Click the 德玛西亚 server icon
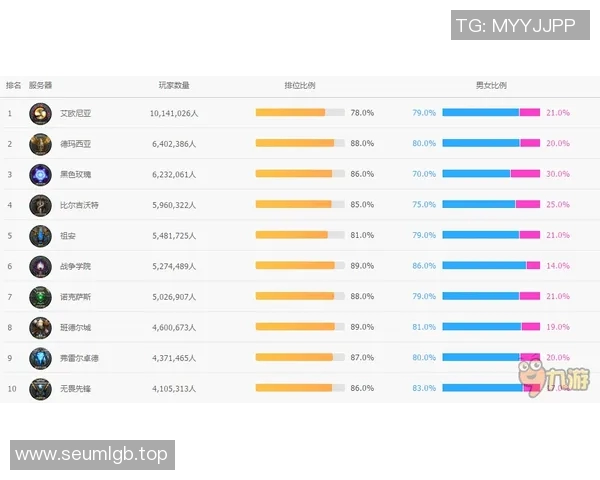The height and width of the screenshot is (480, 600). click(x=40, y=144)
